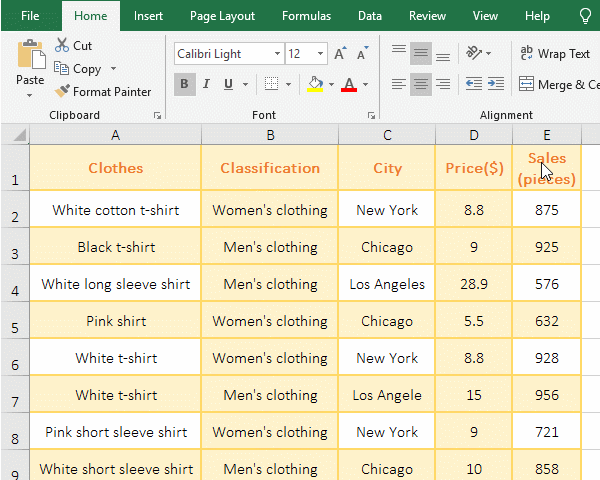The height and width of the screenshot is (480, 600).
Task: Open the Font dialog launcher
Action: [371, 116]
